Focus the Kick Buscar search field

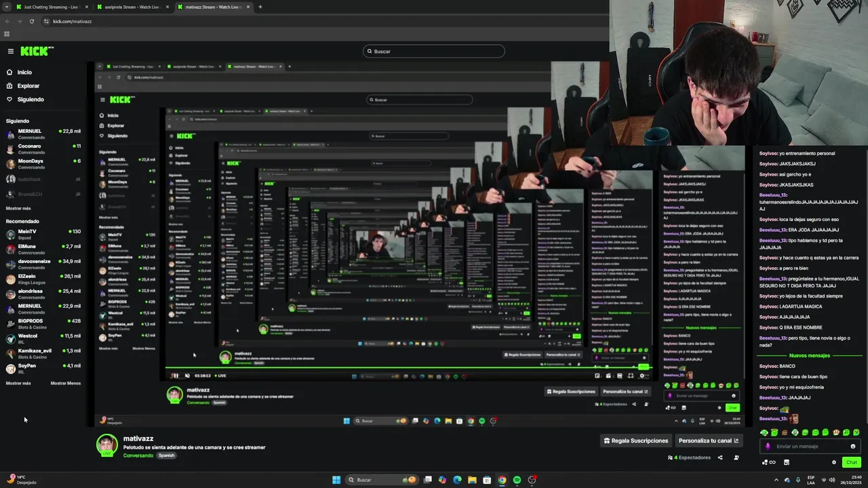[434, 51]
